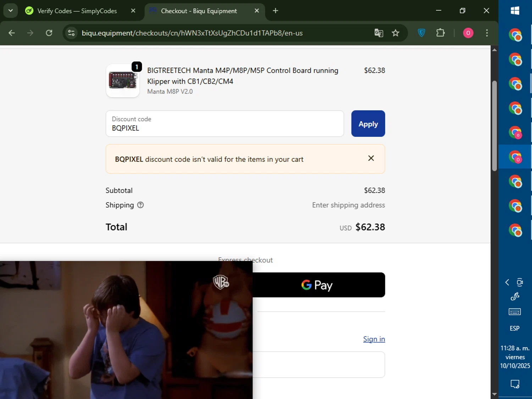This screenshot has width=532, height=399.
Task: Click the Enter shipping address text
Action: (x=348, y=205)
